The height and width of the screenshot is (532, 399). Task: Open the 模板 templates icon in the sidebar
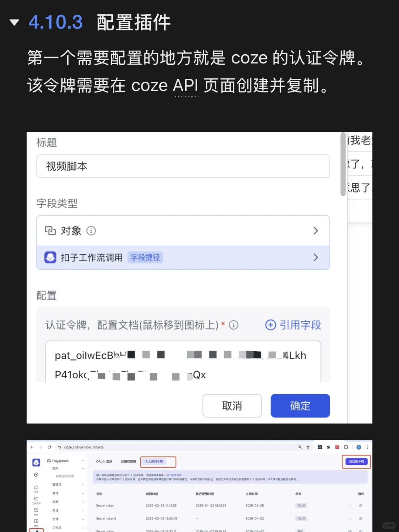36,521
